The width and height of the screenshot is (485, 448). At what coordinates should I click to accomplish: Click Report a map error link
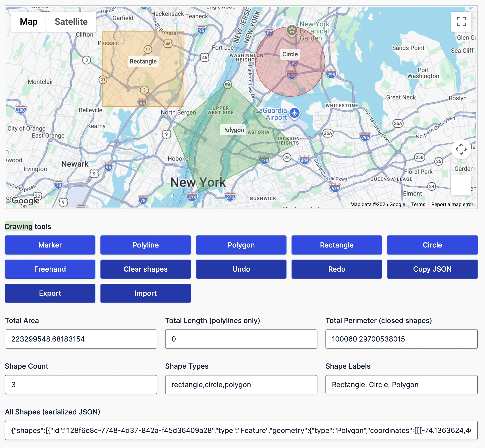pyautogui.click(x=452, y=204)
